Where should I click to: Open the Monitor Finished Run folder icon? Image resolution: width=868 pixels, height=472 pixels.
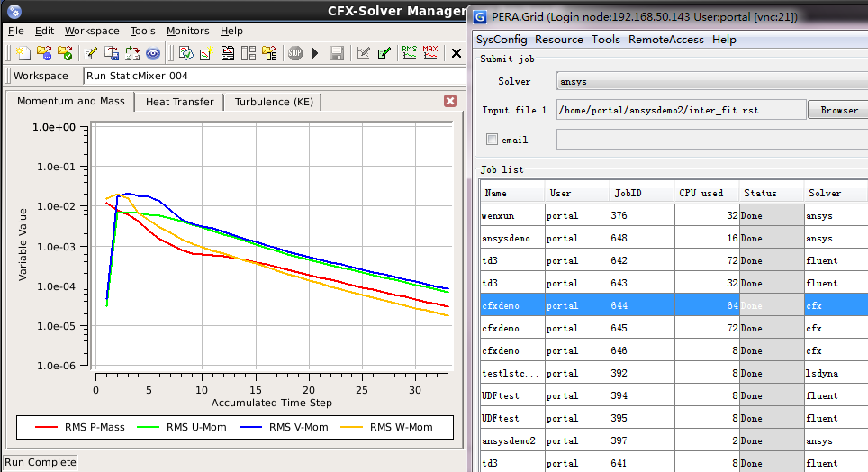pyautogui.click(x=65, y=53)
